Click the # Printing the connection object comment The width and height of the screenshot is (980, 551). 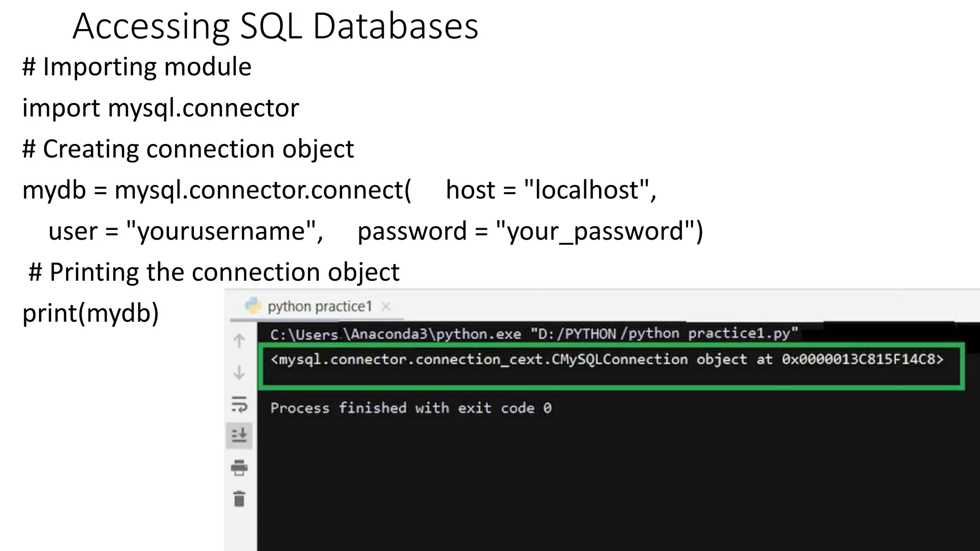214,272
